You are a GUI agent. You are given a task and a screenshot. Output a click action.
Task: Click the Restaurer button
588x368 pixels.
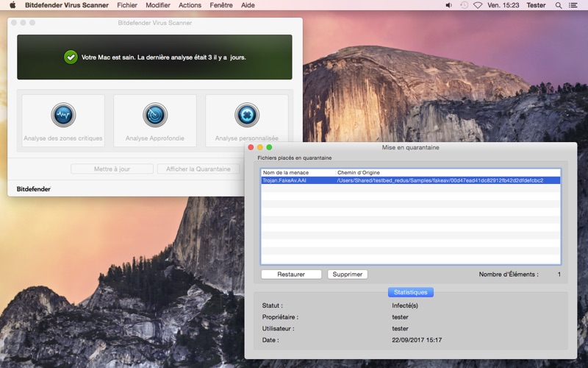pyautogui.click(x=291, y=275)
